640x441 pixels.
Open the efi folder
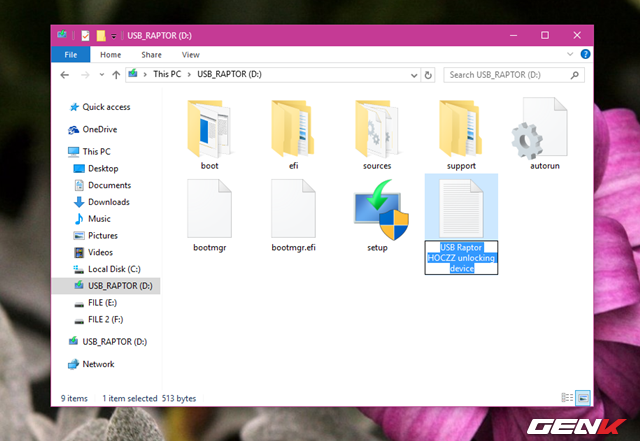coord(293,135)
